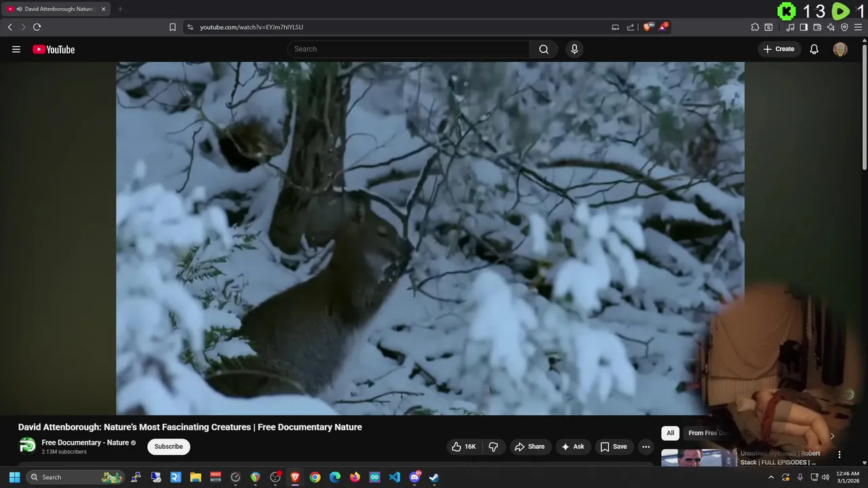Open Leo AI sparkle icon in toolbar
This screenshot has height=488, width=868.
point(831,27)
